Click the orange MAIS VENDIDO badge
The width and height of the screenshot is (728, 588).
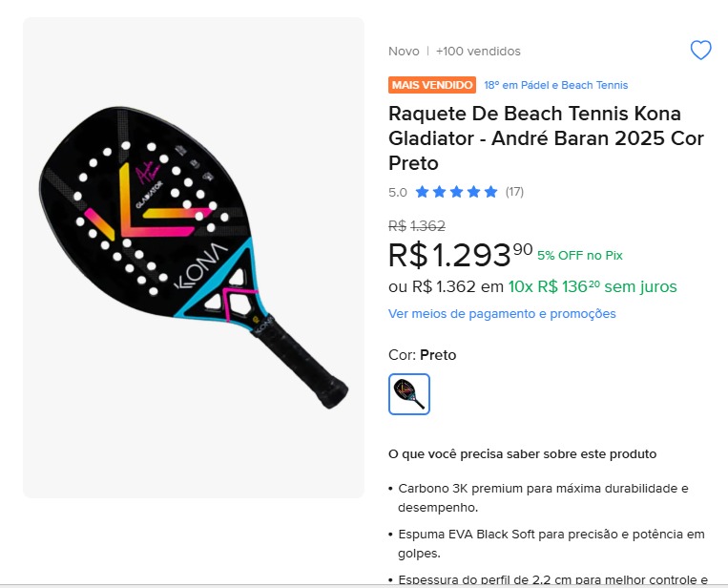432,85
